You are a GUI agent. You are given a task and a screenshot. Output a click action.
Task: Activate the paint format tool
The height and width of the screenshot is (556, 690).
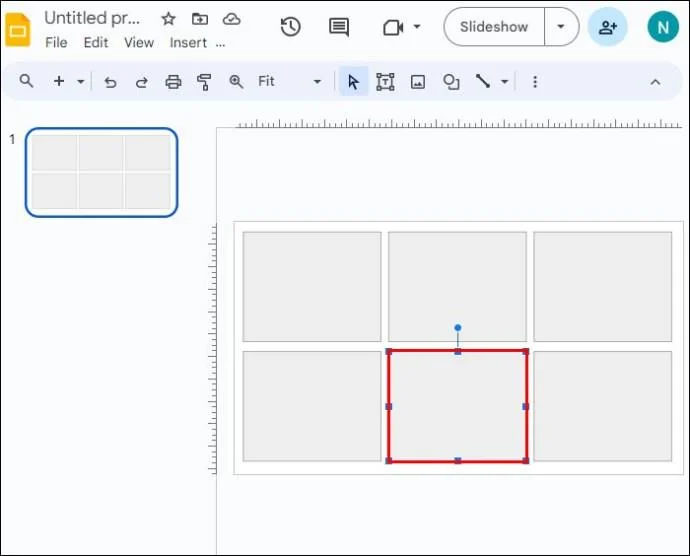pyautogui.click(x=204, y=82)
